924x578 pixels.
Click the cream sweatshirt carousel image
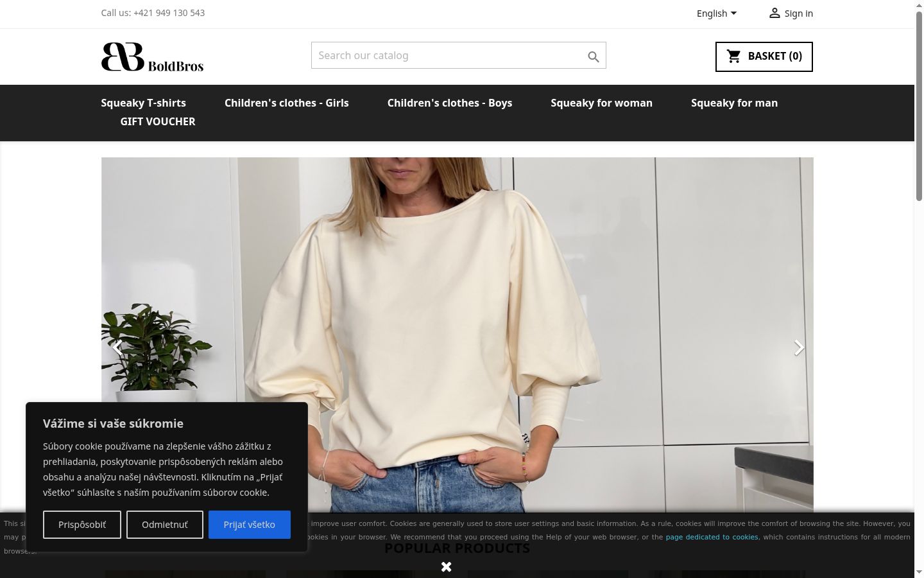pos(457,335)
